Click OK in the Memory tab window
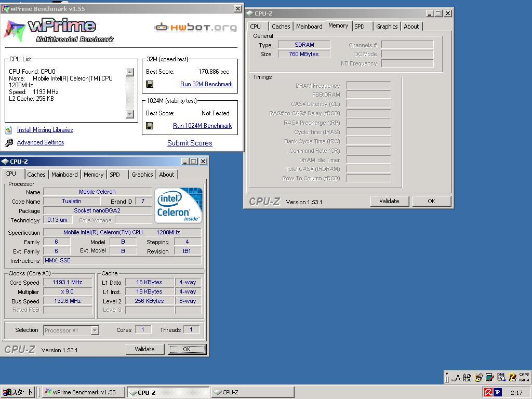Viewport: 532px width, 399px height. [431, 201]
